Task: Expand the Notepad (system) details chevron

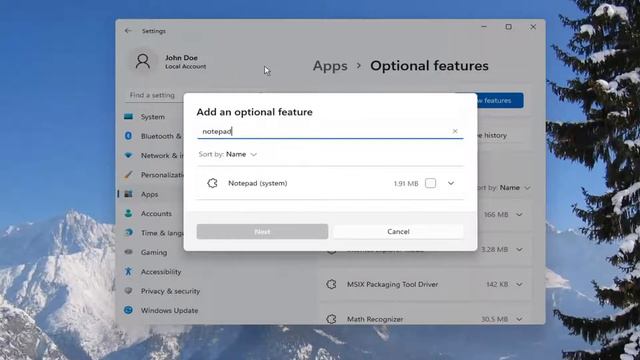Action: pos(451,183)
